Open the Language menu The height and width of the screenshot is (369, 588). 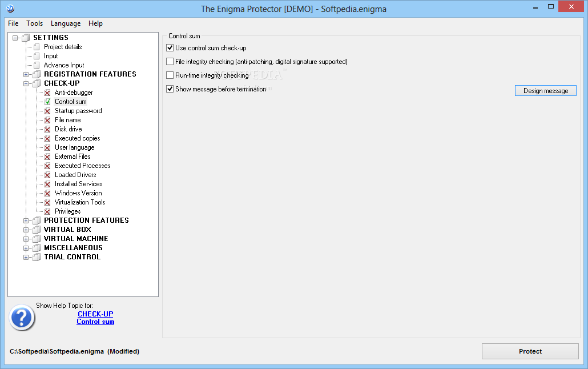click(66, 23)
